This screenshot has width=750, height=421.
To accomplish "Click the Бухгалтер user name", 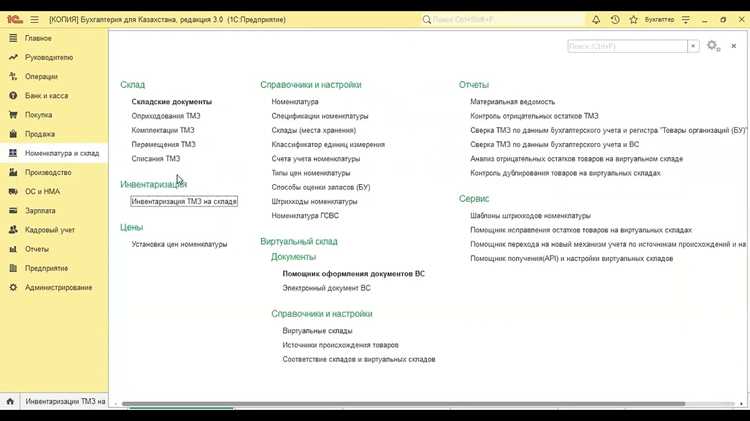I will [660, 20].
